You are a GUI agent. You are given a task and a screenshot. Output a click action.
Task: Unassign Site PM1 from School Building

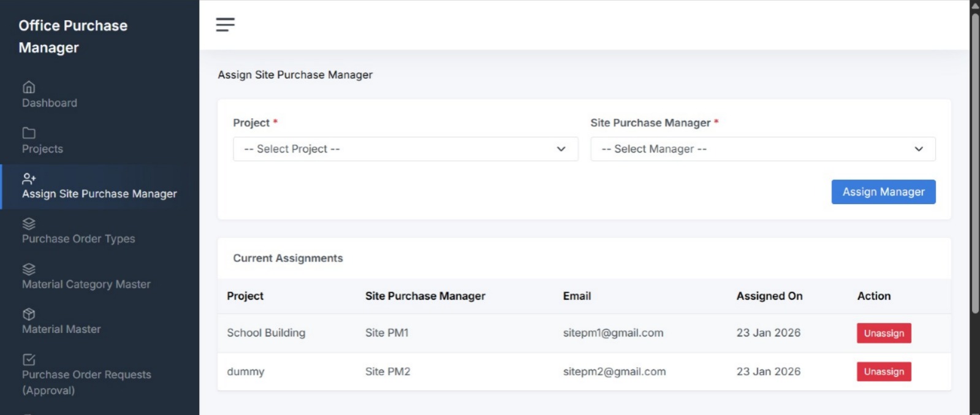tap(883, 333)
